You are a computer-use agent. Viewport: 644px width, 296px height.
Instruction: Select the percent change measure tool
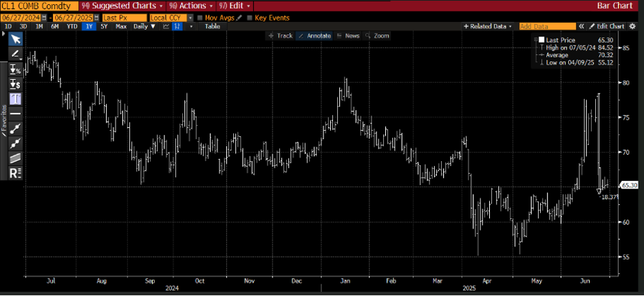[x=15, y=69]
